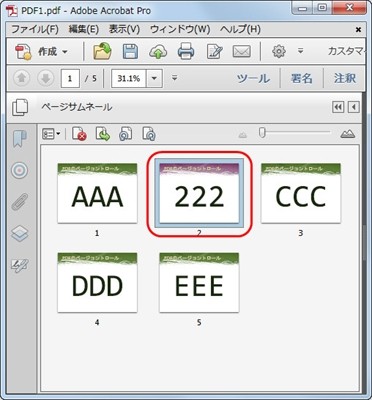
Task: Open the 編集(E) menu
Action: coord(84,29)
